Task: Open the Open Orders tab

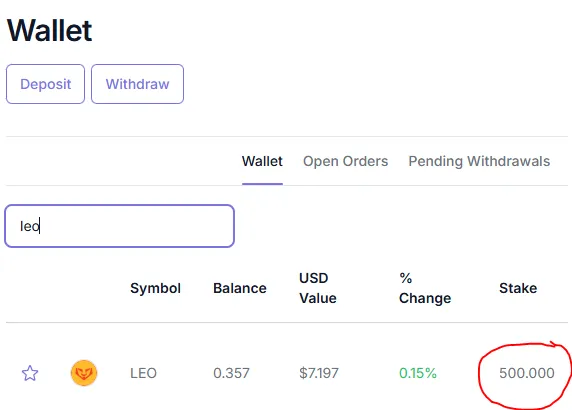Action: (345, 161)
